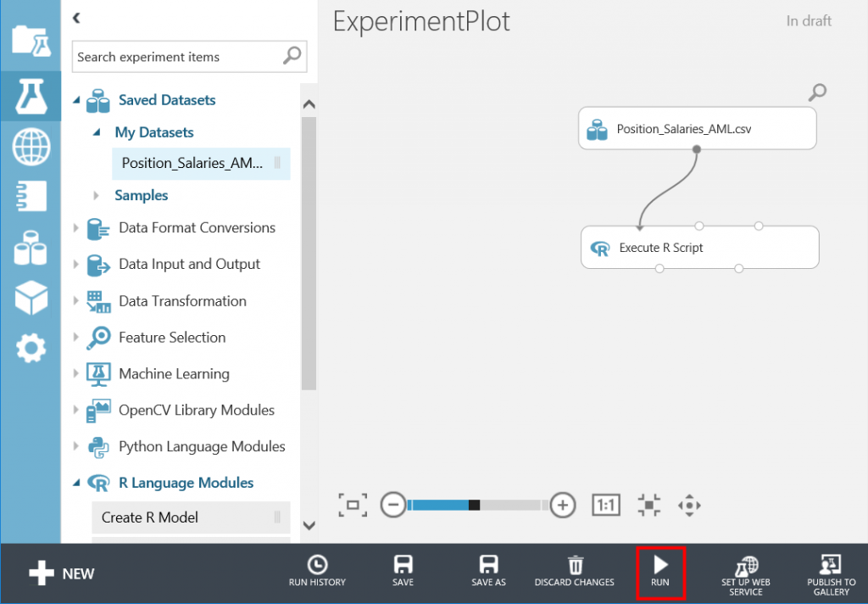Expand Machine Learning
The image size is (868, 604).
pos(75,373)
